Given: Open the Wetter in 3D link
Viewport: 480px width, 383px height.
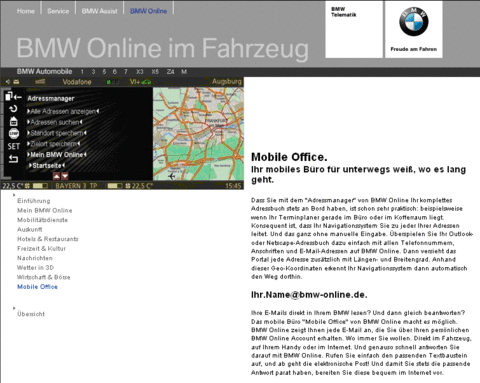Looking at the screenshot, I should pos(35,268).
